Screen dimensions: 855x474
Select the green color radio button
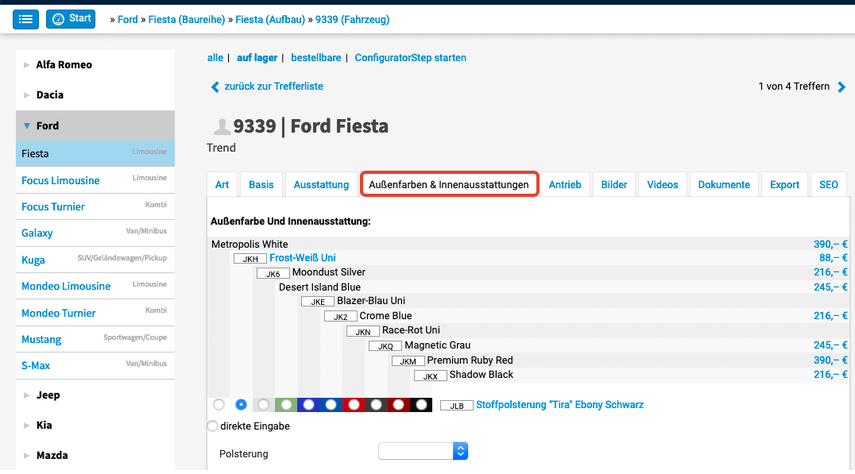286,405
